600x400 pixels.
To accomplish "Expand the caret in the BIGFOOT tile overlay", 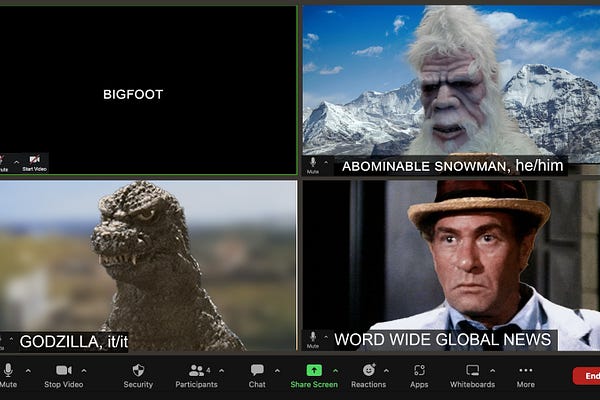I will coord(16,162).
